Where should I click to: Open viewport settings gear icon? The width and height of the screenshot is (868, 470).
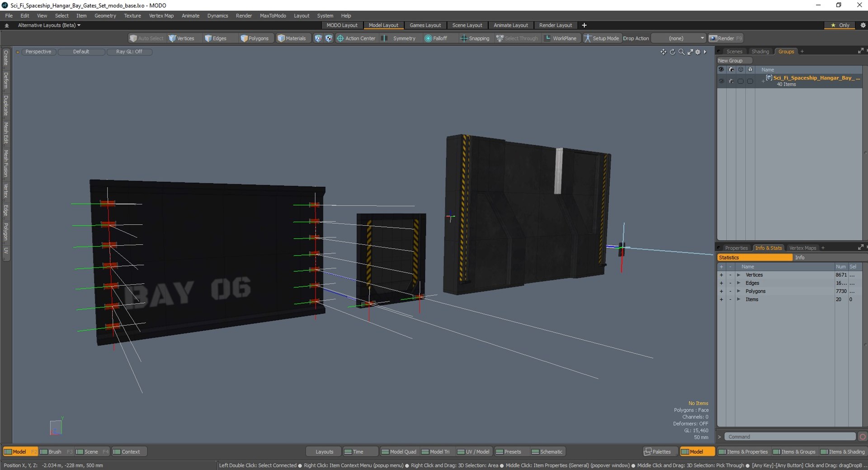click(x=698, y=52)
